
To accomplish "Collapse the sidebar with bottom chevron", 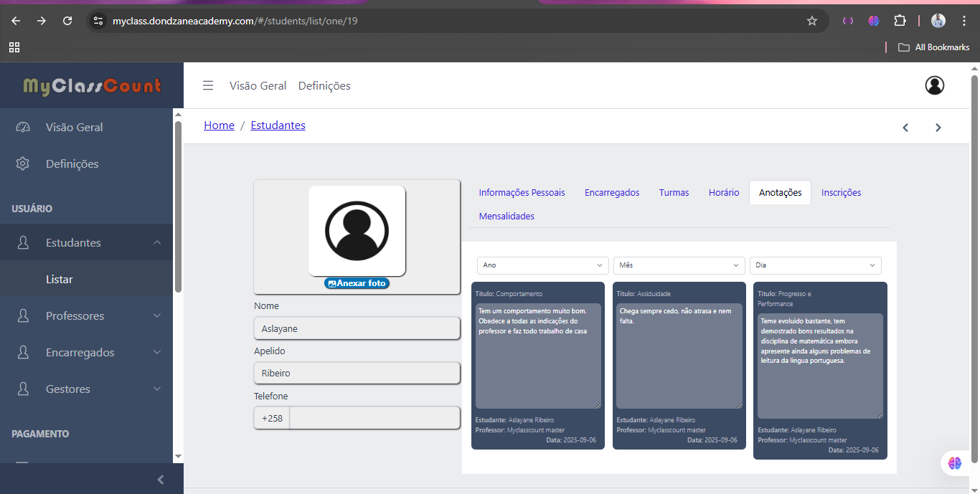I will [161, 480].
